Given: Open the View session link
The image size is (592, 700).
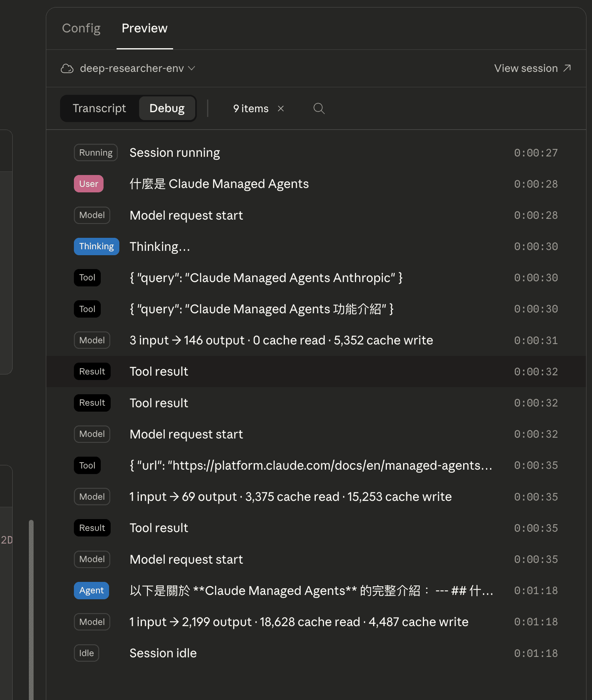Looking at the screenshot, I should pyautogui.click(x=526, y=68).
